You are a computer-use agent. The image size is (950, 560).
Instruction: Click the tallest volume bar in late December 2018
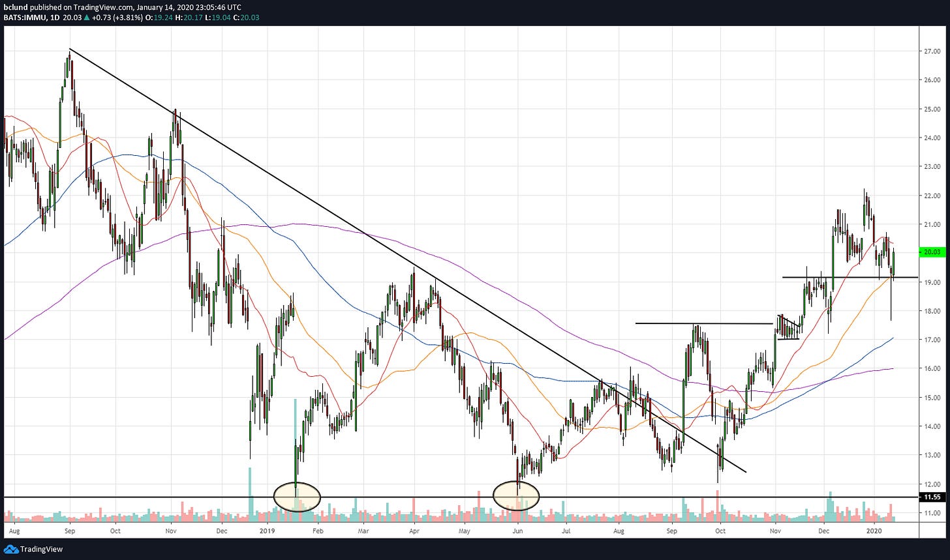coord(250,494)
